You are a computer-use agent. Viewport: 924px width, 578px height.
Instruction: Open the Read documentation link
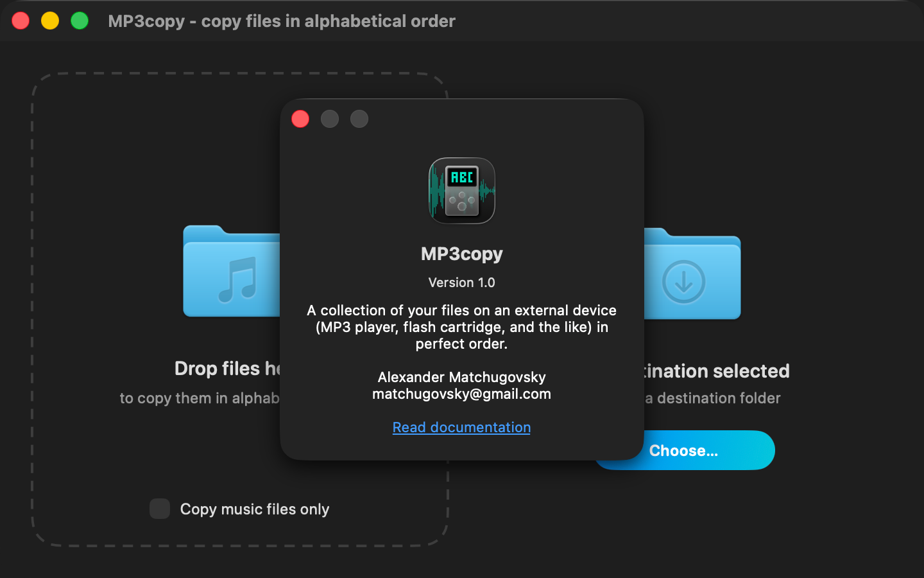pyautogui.click(x=461, y=427)
